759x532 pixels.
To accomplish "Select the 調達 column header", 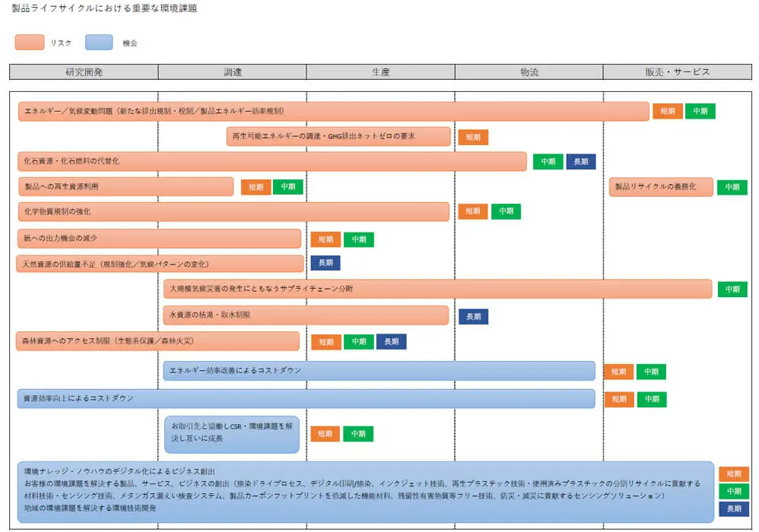I will point(232,72).
